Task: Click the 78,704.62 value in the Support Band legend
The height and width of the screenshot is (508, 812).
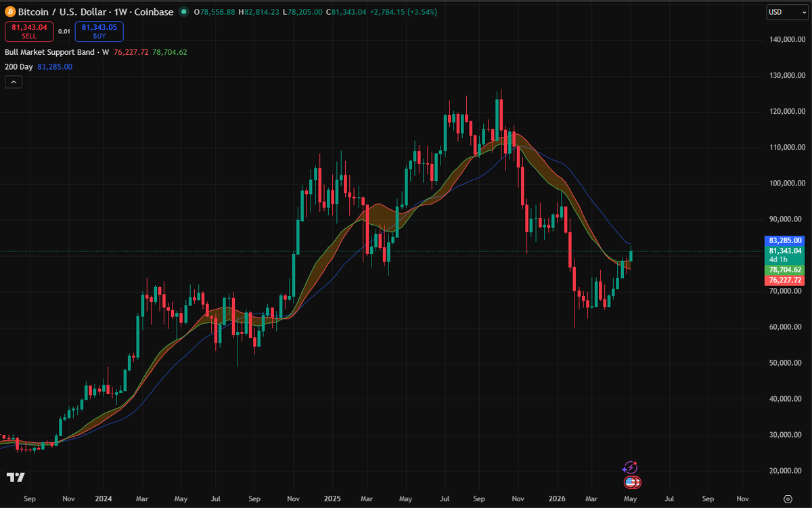Action: click(170, 52)
